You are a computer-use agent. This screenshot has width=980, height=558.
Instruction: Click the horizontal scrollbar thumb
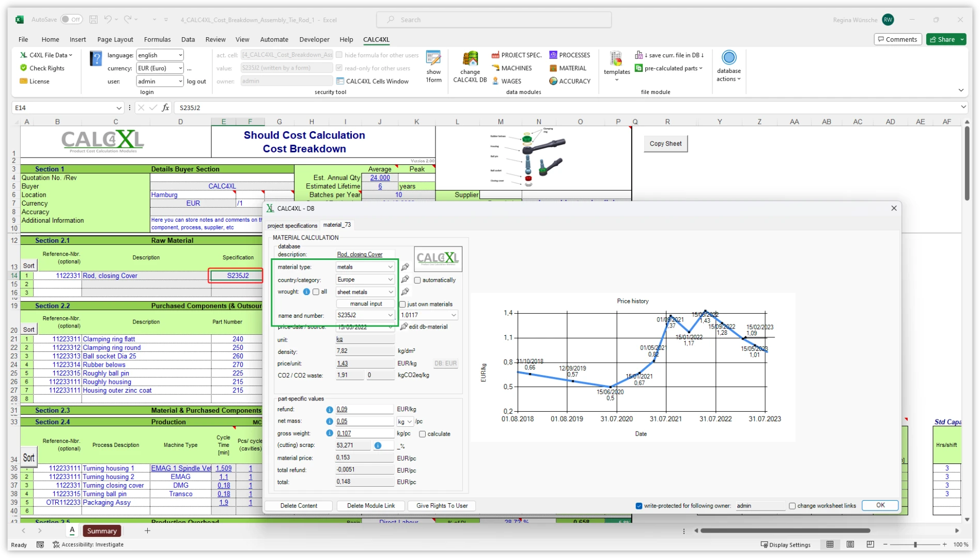(785, 531)
